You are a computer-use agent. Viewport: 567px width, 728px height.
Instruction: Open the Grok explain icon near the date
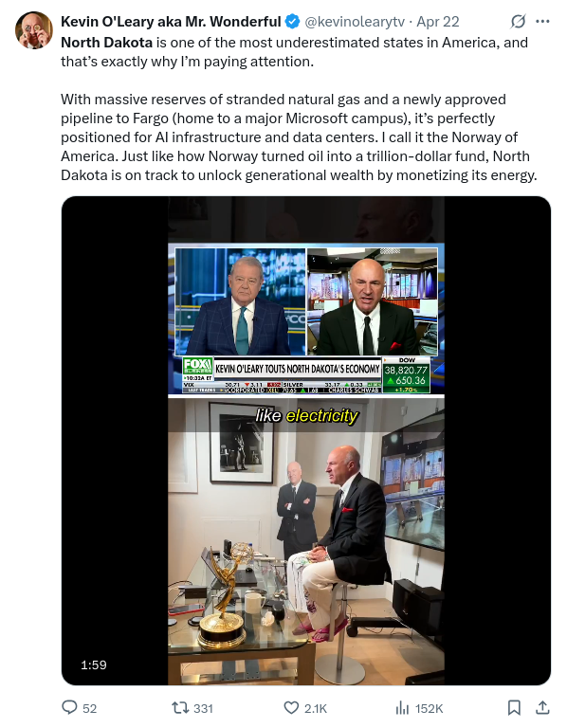click(x=518, y=22)
